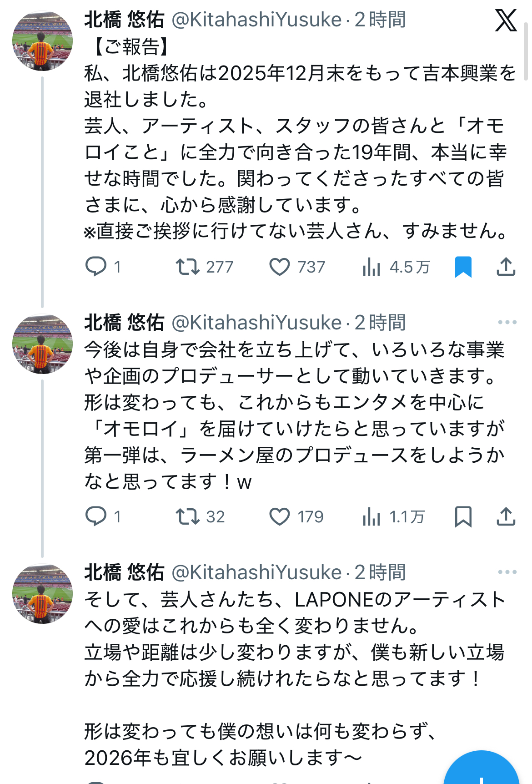
Task: Repost the second post with 32 reposts
Action: [x=188, y=516]
